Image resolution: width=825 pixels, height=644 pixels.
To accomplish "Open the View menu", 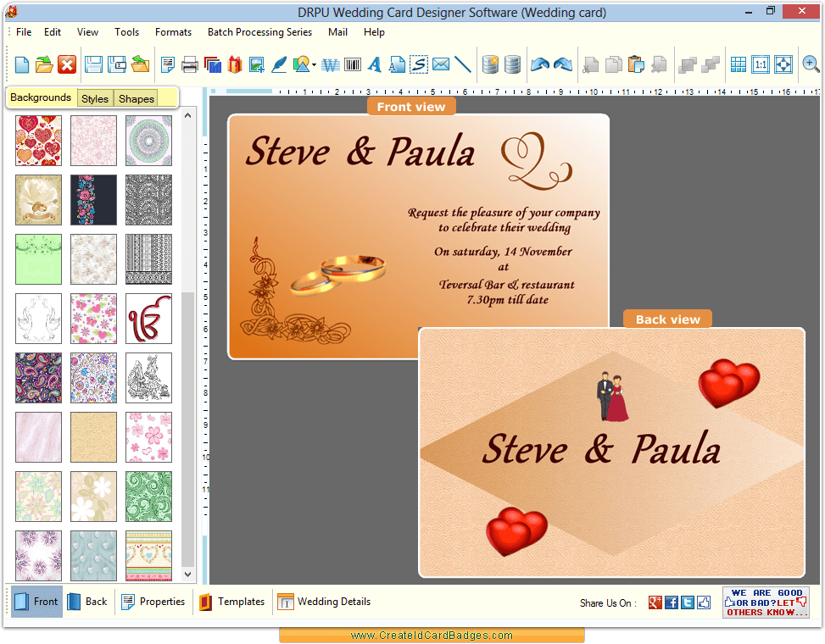I will coord(87,32).
